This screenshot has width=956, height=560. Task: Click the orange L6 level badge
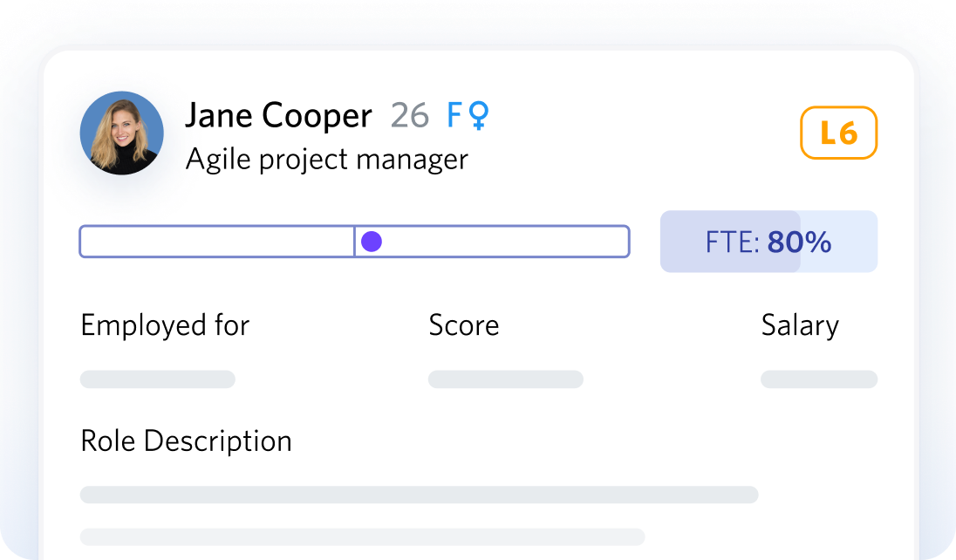(838, 133)
